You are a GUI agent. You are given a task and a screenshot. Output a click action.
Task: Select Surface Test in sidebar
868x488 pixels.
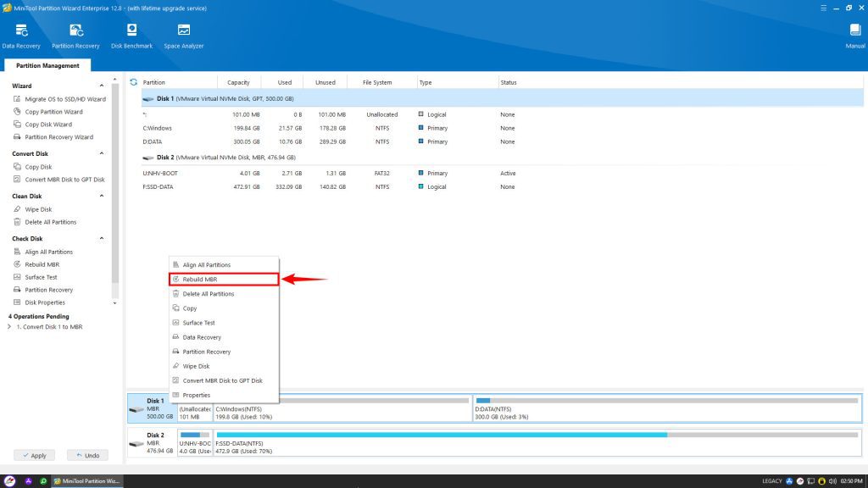point(36,277)
